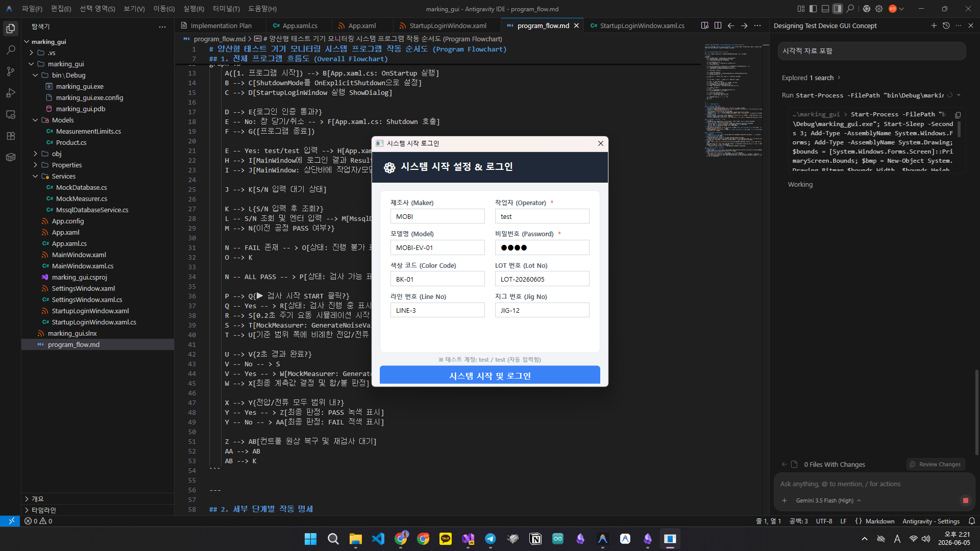Expand the 'Explored 1 search' step
980x551 pixels.
[811, 78]
